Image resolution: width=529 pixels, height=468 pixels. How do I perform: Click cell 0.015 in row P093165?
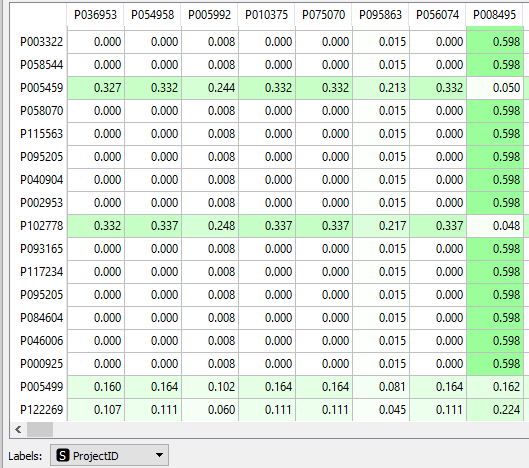[x=381, y=249]
